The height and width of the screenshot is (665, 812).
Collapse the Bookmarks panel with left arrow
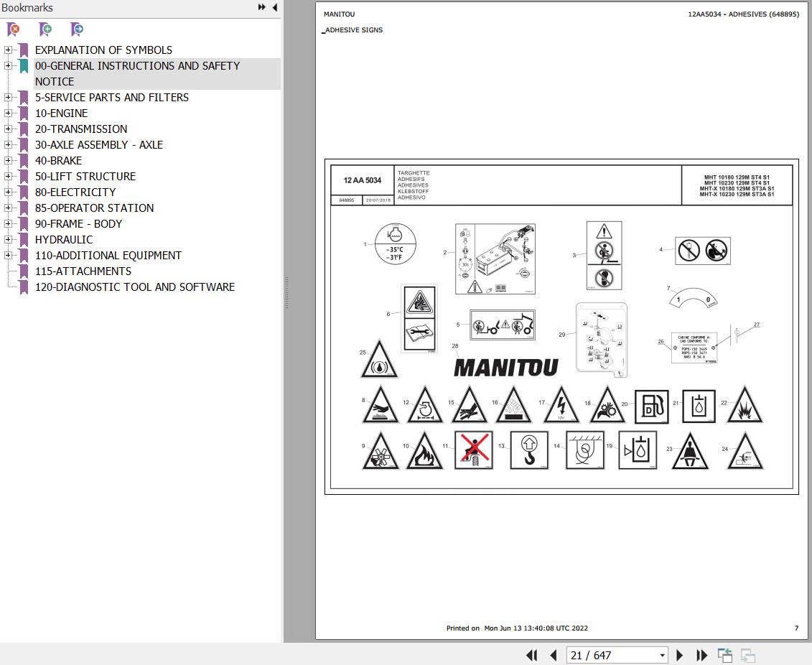[274, 7]
